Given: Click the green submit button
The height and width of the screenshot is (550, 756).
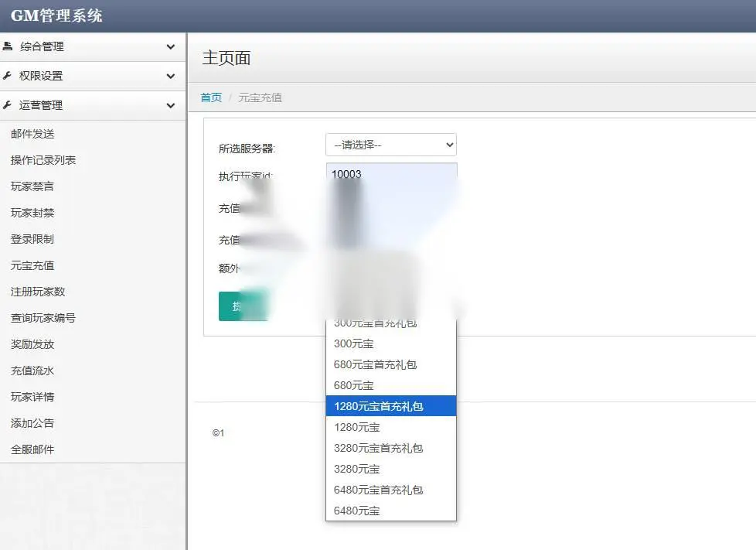Looking at the screenshot, I should pyautogui.click(x=243, y=306).
